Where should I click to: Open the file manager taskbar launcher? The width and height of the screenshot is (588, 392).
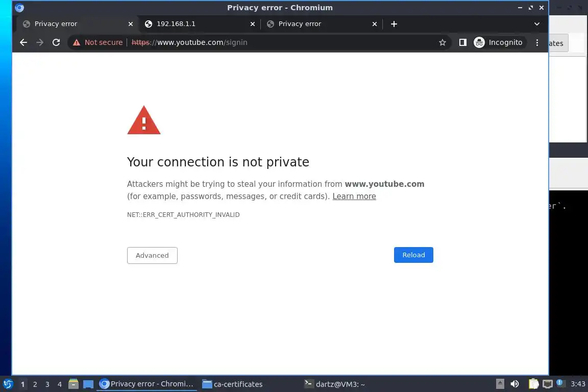[73, 384]
